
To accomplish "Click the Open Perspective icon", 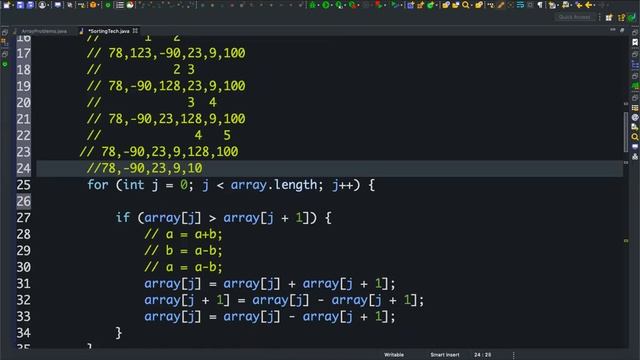I will click(x=609, y=17).
